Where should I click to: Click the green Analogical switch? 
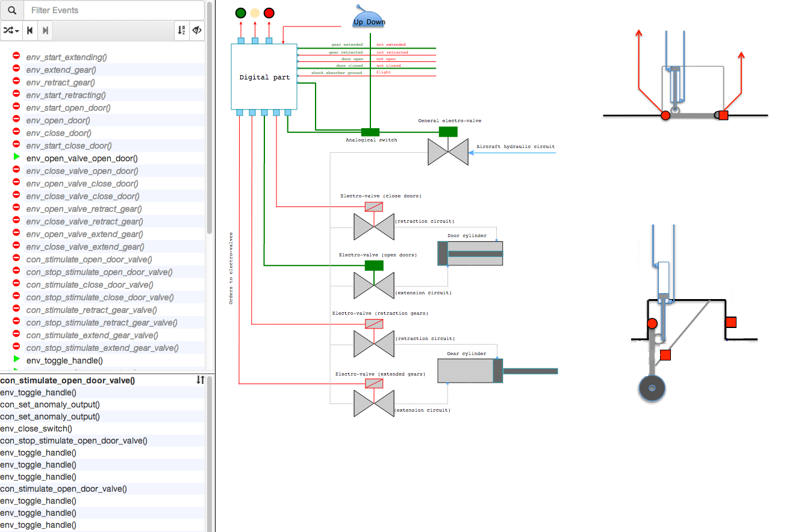(x=370, y=132)
